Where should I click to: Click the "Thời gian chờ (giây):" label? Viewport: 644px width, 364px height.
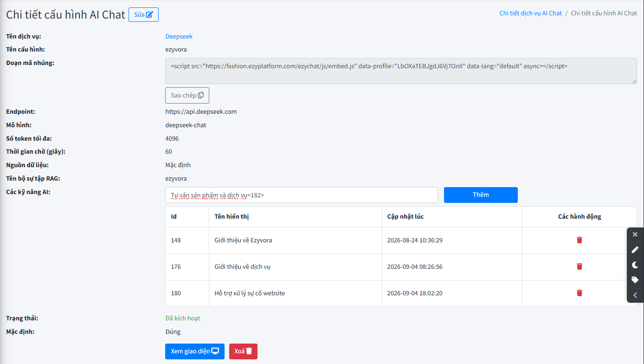[36, 152]
